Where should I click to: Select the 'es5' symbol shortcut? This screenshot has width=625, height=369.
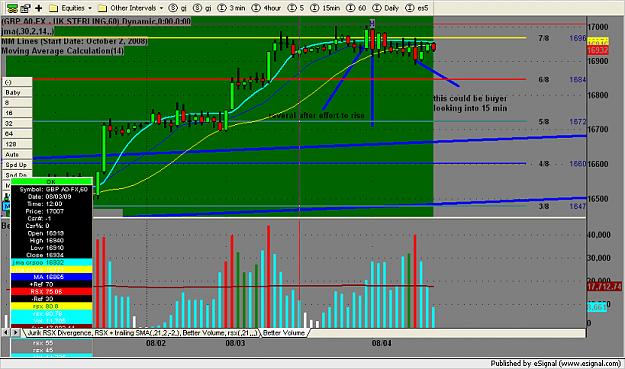pos(417,8)
